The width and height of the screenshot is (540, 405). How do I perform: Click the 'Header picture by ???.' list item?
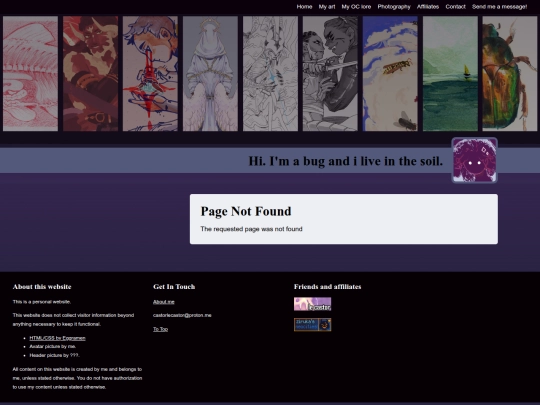click(x=54, y=355)
